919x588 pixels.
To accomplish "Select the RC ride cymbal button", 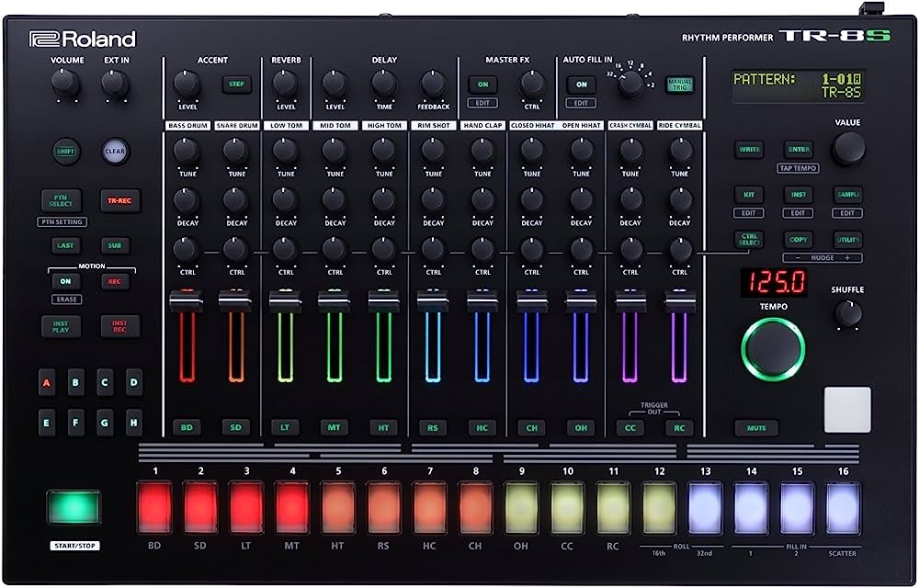I will point(679,427).
